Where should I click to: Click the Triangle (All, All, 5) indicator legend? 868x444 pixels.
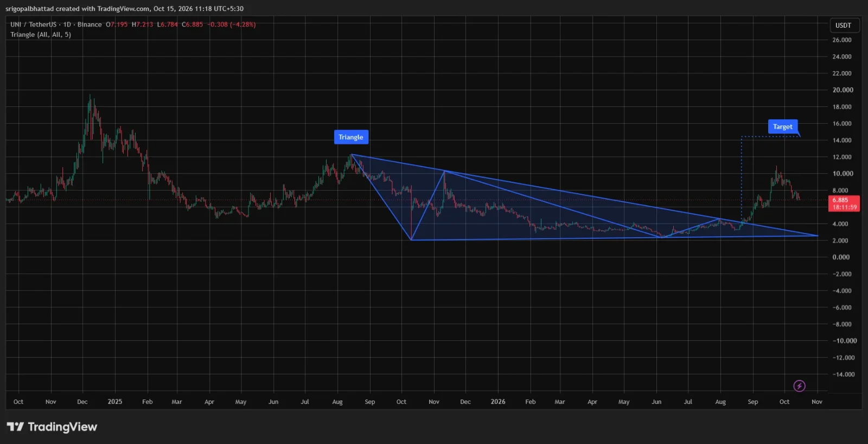(41, 35)
